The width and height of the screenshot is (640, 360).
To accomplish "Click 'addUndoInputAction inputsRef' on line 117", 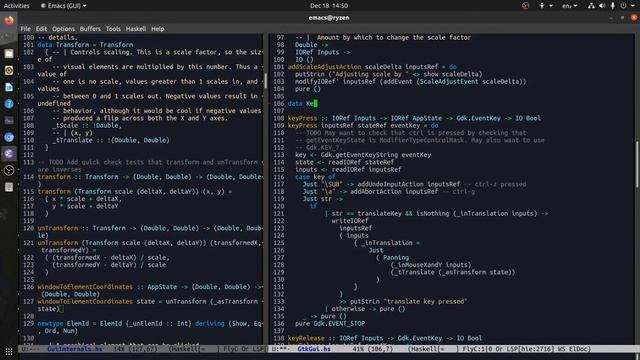I will [x=409, y=184].
